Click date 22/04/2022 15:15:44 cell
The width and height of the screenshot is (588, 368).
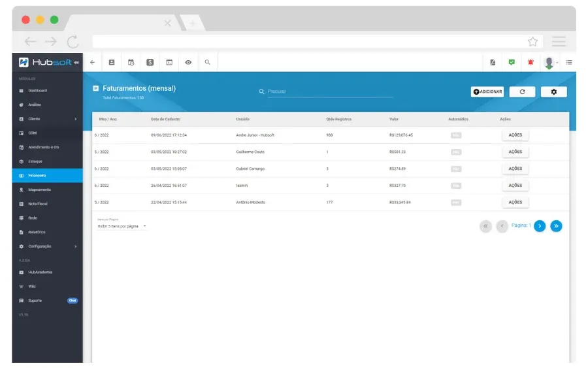click(x=169, y=202)
